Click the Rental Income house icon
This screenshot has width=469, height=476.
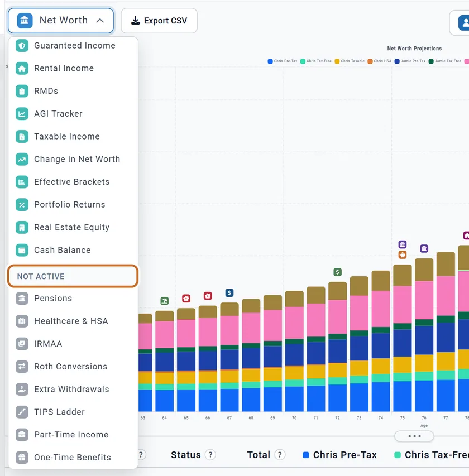pos(22,68)
